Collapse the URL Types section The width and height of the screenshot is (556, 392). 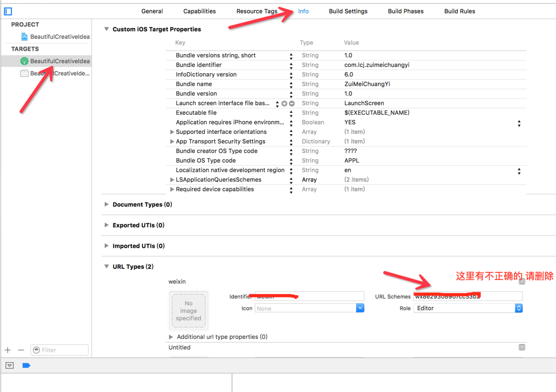[x=106, y=267]
